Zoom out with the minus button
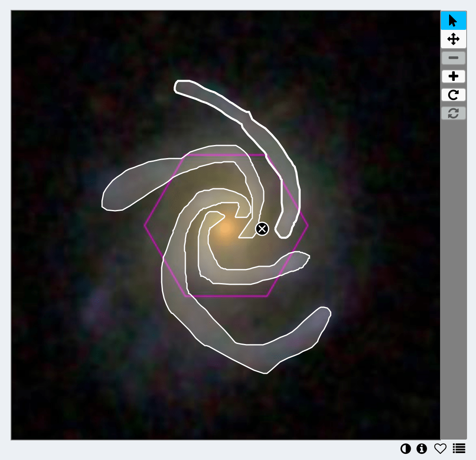This screenshot has height=460, width=476. tap(453, 58)
